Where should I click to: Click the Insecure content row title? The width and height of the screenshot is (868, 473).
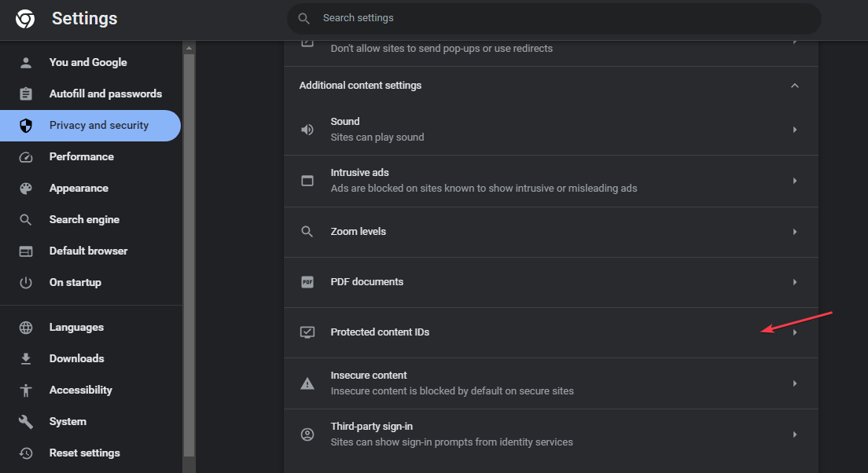coord(369,376)
